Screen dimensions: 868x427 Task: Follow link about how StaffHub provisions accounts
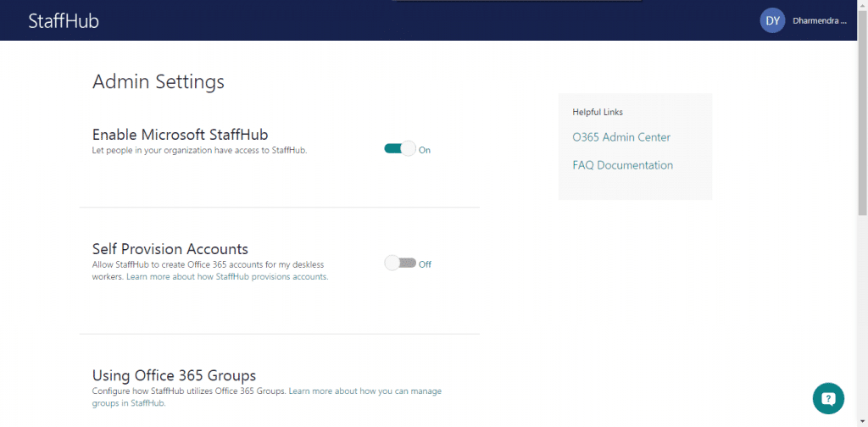coord(227,277)
